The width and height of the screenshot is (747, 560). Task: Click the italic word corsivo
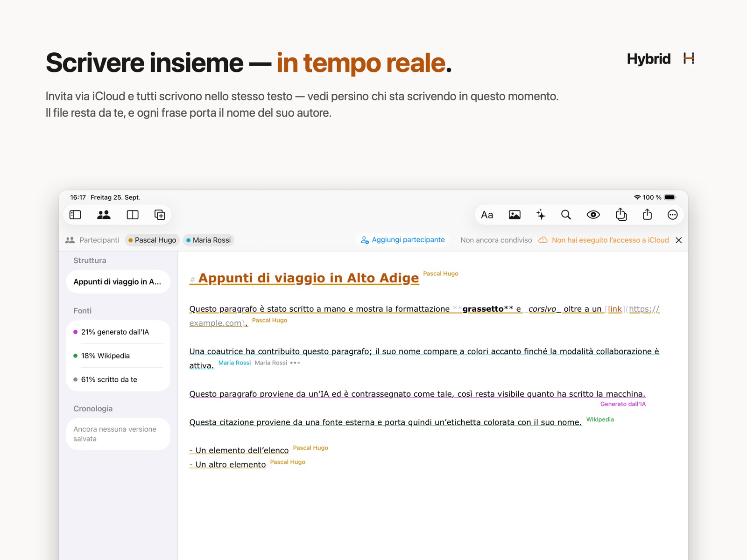542,309
